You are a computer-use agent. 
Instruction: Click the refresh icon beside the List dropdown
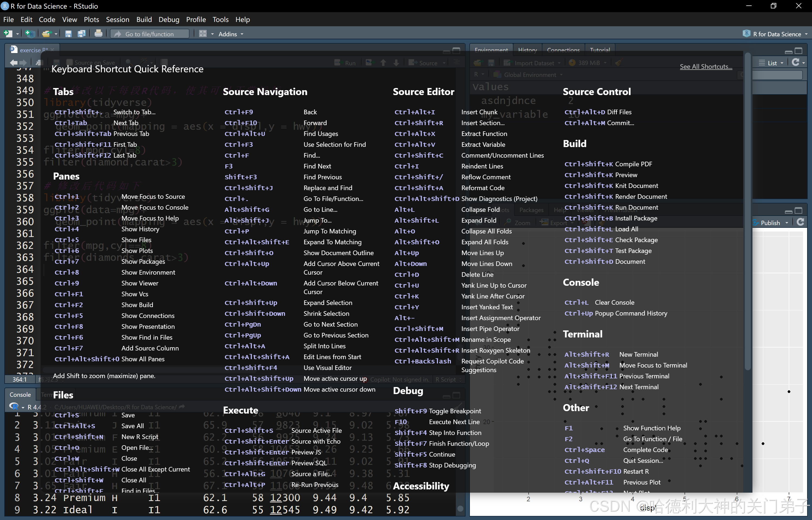tap(795, 63)
